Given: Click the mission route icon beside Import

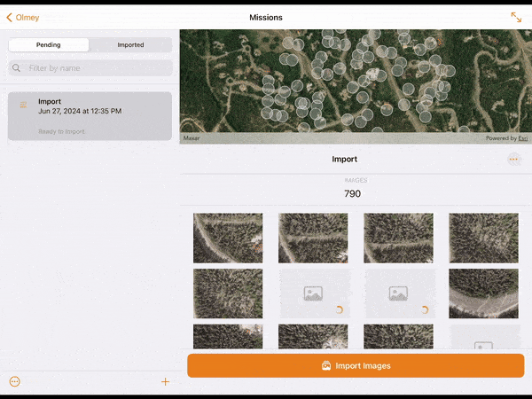Looking at the screenshot, I should [x=23, y=105].
